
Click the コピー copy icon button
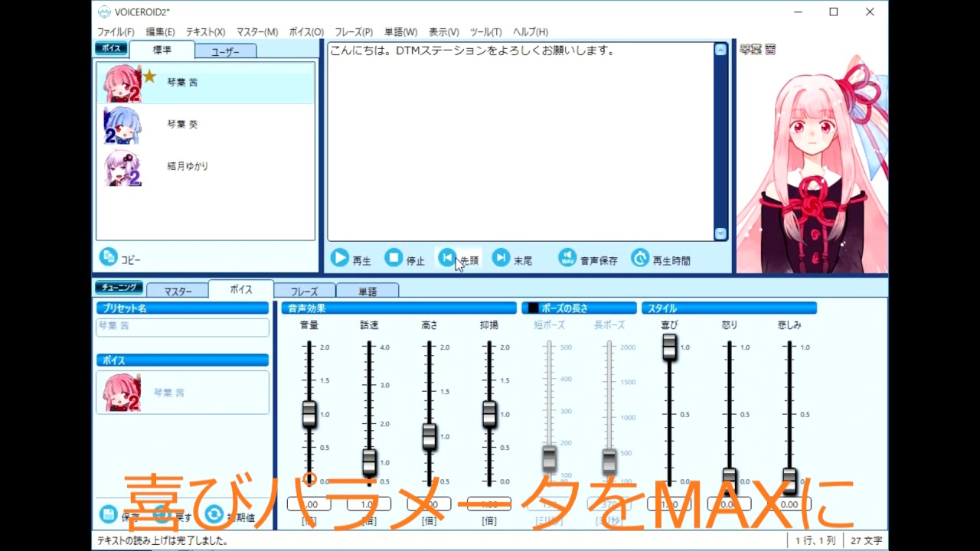click(108, 257)
